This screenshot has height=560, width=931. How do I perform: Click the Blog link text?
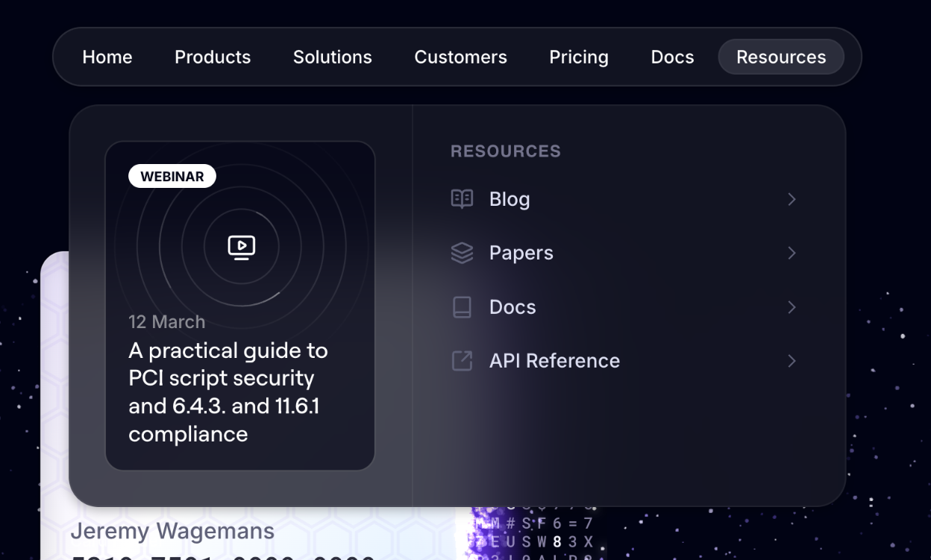(x=510, y=199)
